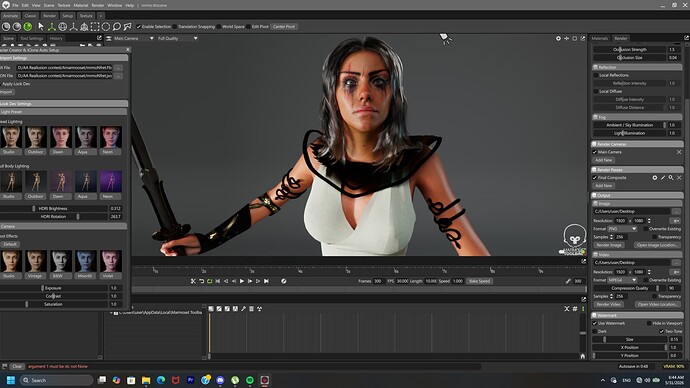Adjust the Compression Quality slider

630,288
